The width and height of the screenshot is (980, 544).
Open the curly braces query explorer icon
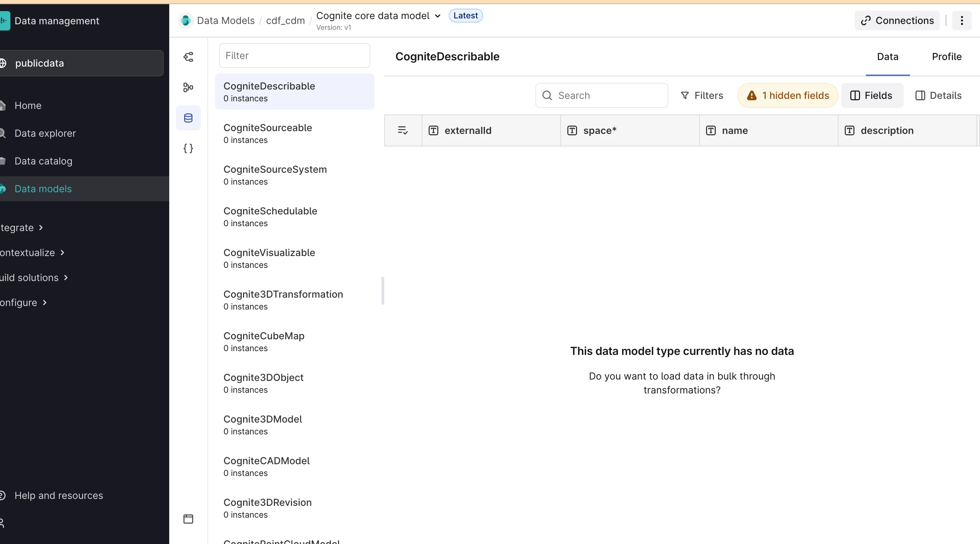(188, 148)
